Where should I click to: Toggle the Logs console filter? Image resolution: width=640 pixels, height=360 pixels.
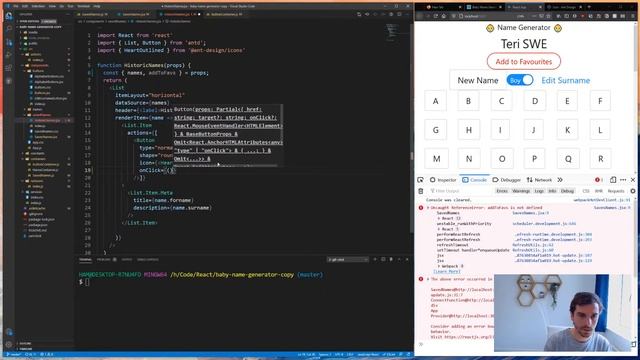pyautogui.click(x=539, y=191)
